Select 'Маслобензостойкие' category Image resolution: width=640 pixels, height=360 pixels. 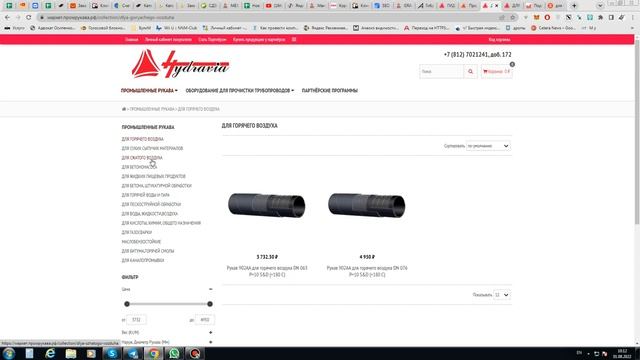(141, 242)
